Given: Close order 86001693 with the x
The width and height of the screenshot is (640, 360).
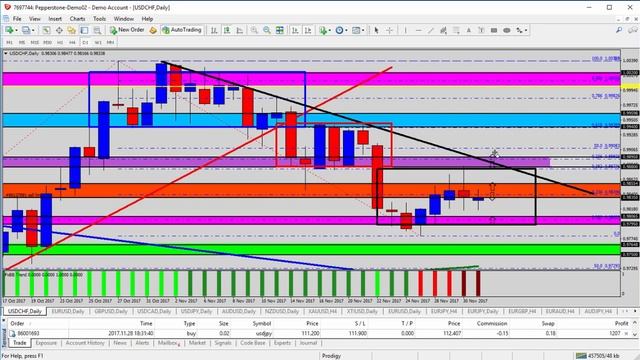Looking at the screenshot, I should (627, 333).
